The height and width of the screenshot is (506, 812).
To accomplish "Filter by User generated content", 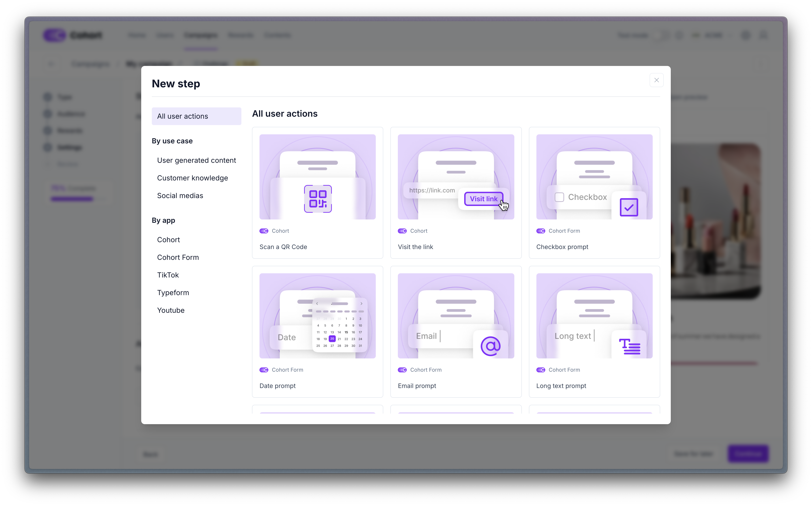I will 196,160.
